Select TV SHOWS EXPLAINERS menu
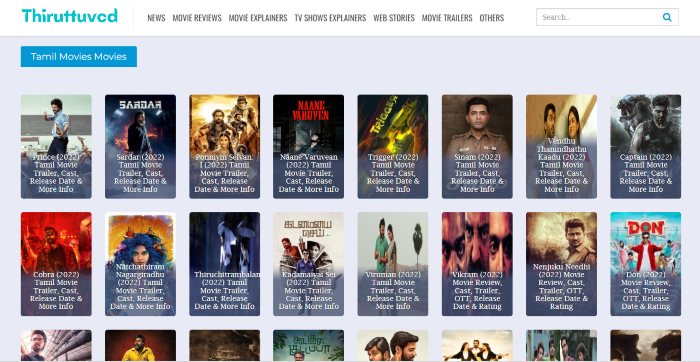 coord(330,18)
